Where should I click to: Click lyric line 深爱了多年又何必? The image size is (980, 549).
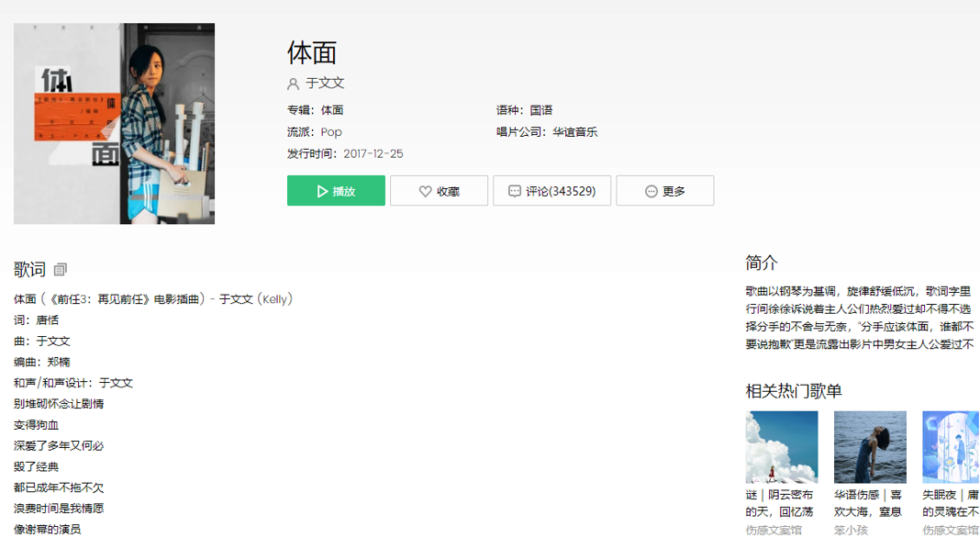(59, 446)
